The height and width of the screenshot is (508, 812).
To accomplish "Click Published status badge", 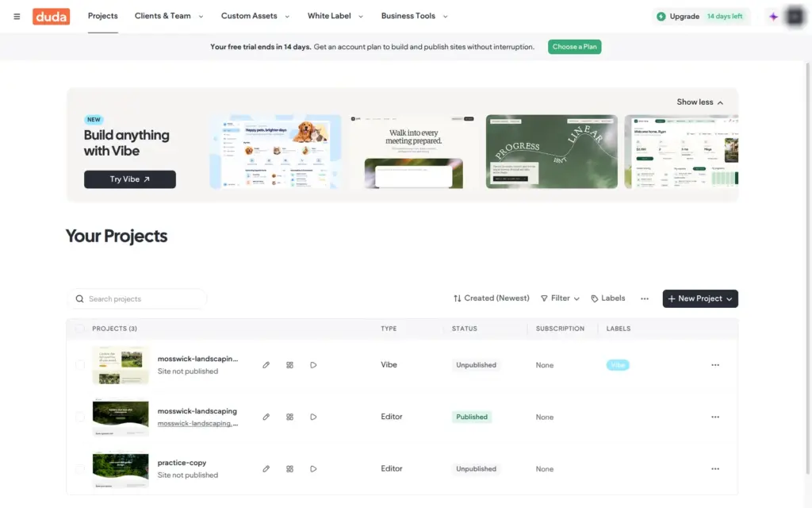I will tap(472, 417).
